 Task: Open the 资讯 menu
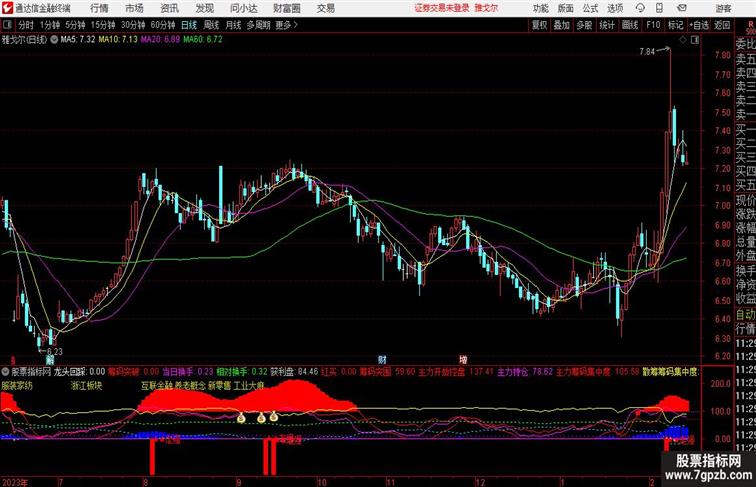pos(169,8)
